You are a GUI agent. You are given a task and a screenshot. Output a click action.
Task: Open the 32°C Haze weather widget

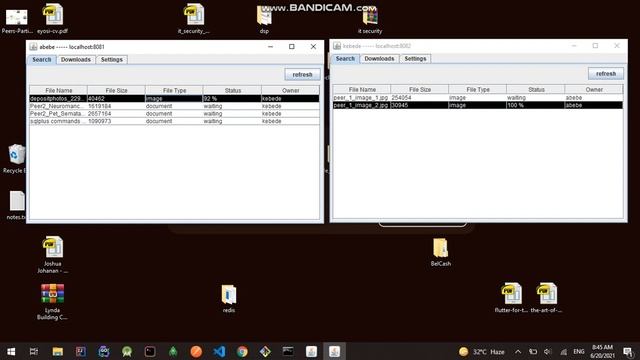click(x=482, y=351)
